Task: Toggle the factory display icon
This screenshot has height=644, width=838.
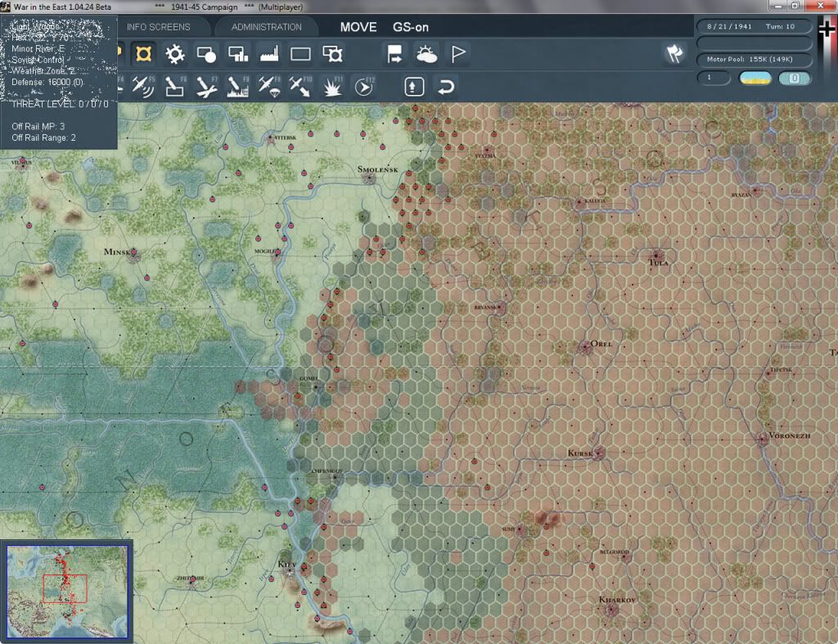Action: (268, 54)
